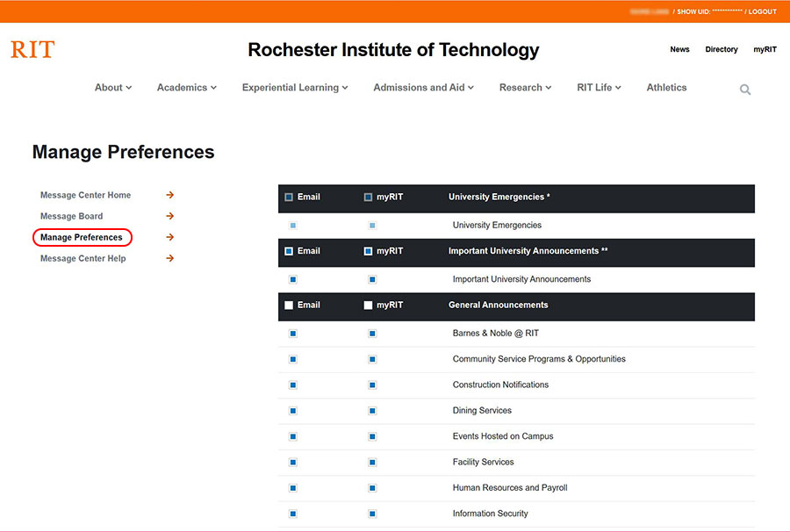
Task: Click LOGOUT in the orange top bar
Action: pyautogui.click(x=762, y=11)
